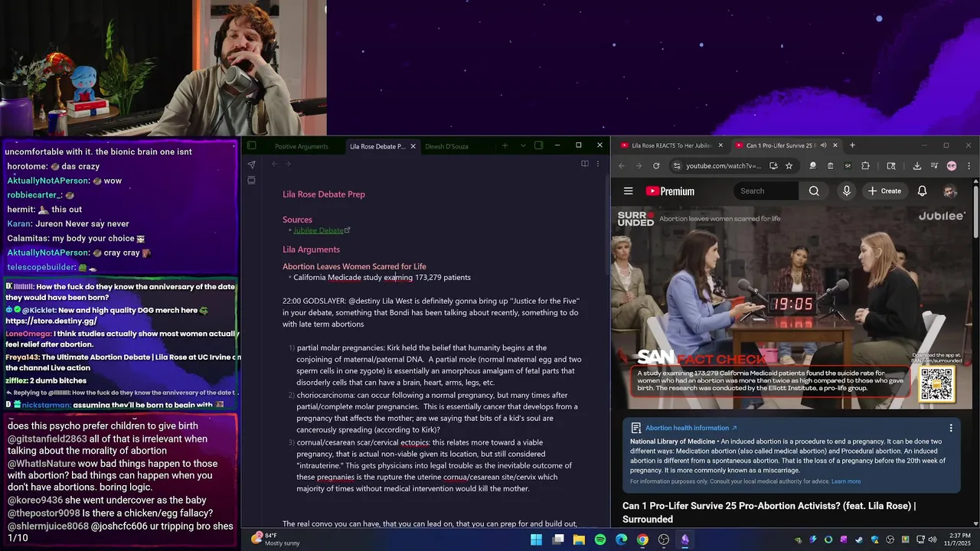
Task: Close the Lila Rose Debate Prep tab
Action: click(x=413, y=146)
